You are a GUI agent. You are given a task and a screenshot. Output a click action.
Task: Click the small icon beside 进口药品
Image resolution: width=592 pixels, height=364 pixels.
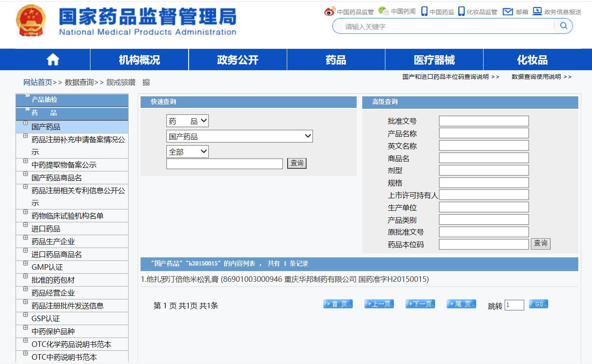point(25,225)
